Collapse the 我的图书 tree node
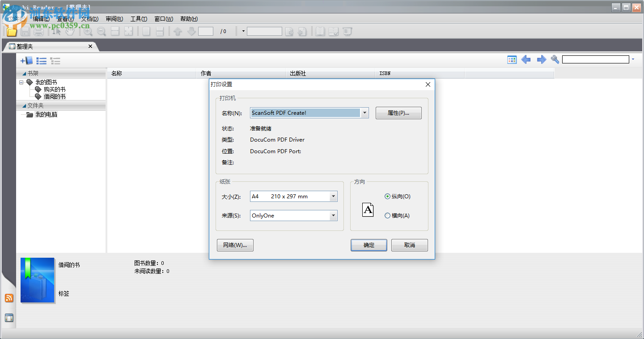Screen dimensions: 644x339 [x=21, y=82]
